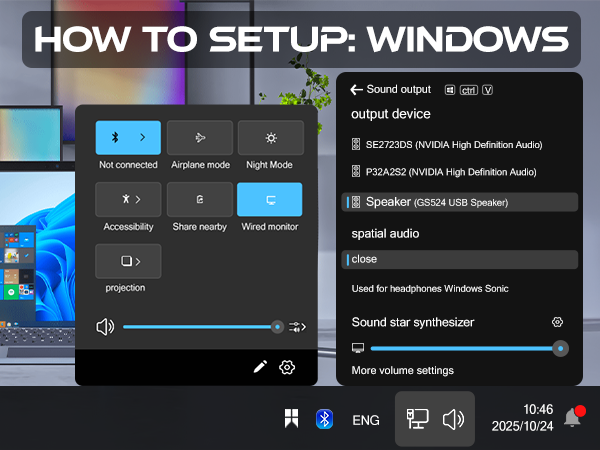Image resolution: width=600 pixels, height=450 pixels.
Task: Go back with Sound output arrow
Action: click(356, 90)
